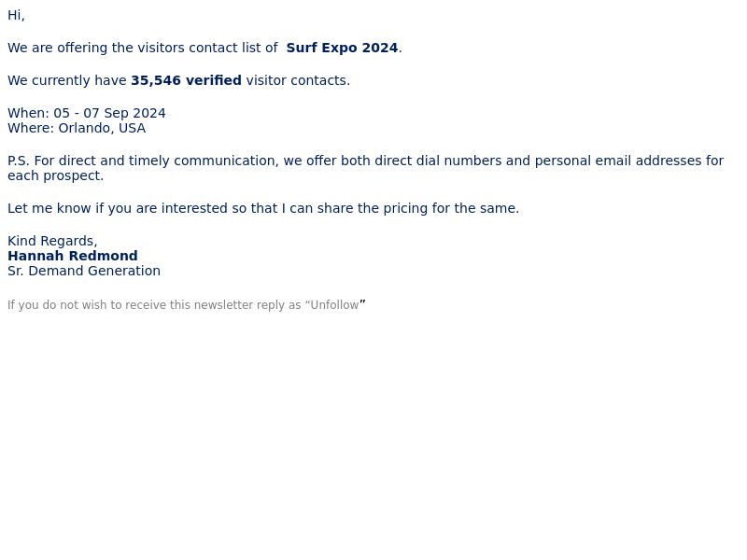Click '35,546 verified' bold text

(x=186, y=80)
